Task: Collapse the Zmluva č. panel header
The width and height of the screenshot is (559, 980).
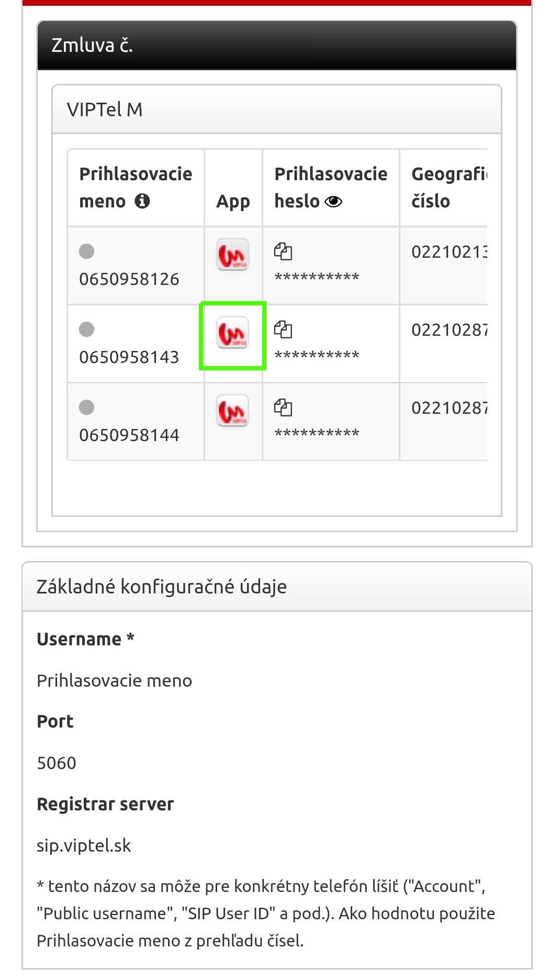Action: coord(277,46)
